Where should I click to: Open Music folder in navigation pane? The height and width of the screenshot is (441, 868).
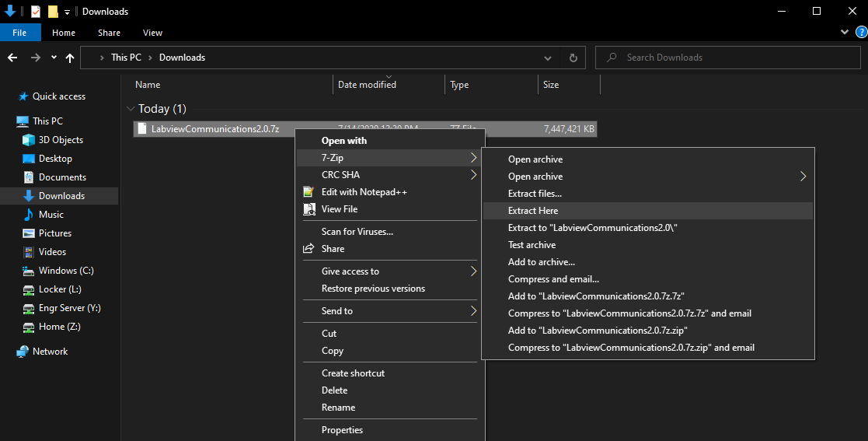pyautogui.click(x=51, y=215)
